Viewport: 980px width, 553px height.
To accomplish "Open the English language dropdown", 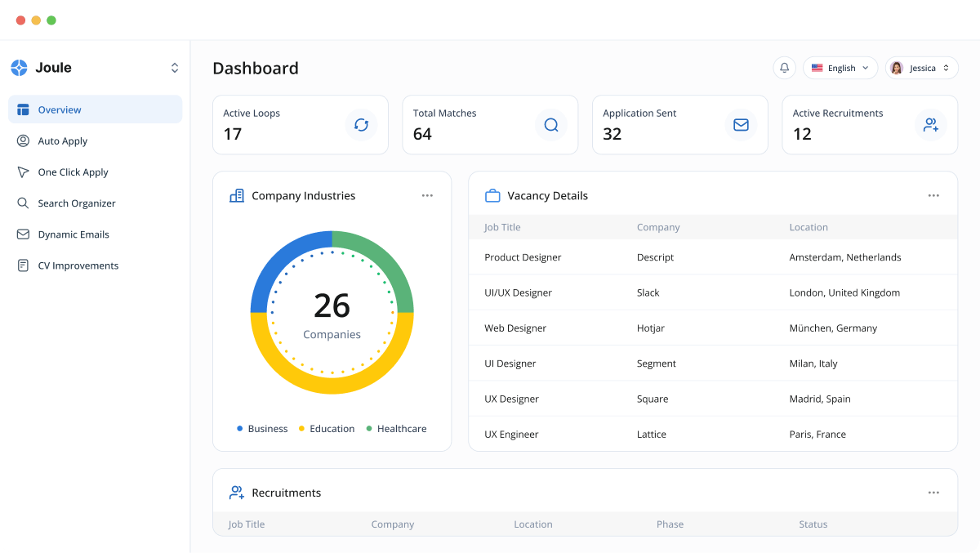I will [840, 68].
